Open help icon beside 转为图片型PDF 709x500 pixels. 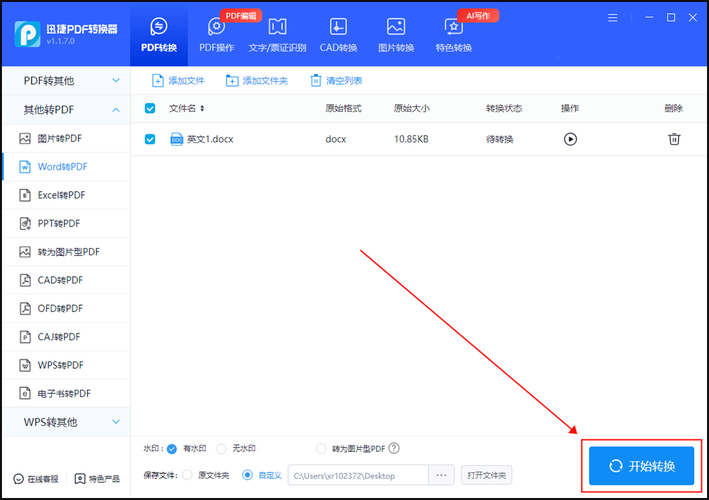(x=394, y=448)
